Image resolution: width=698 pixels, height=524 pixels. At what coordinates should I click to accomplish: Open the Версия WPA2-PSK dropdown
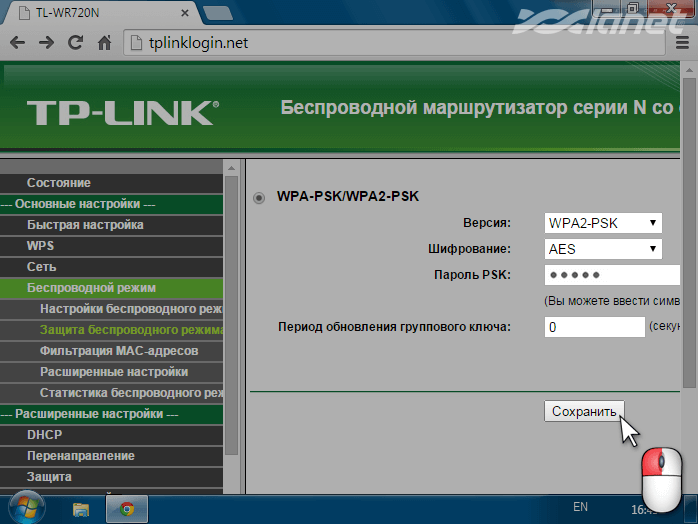[603, 223]
